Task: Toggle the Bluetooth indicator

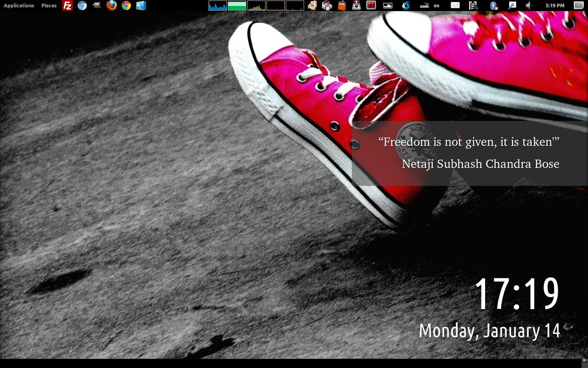Action: (494, 6)
